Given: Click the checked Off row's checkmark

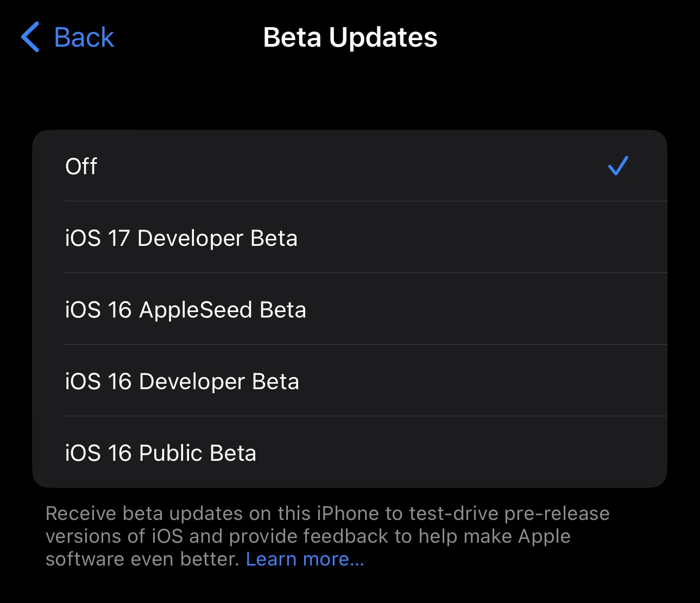Looking at the screenshot, I should 618,166.
